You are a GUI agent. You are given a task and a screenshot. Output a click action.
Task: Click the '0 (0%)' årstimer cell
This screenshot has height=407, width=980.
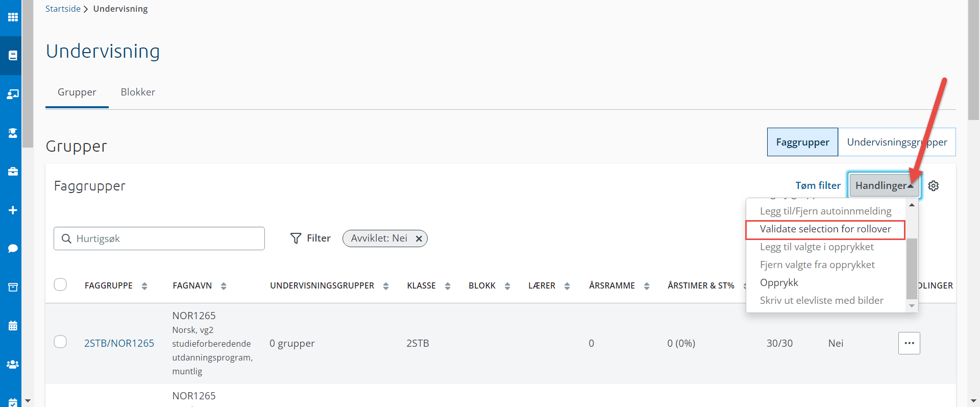(681, 343)
